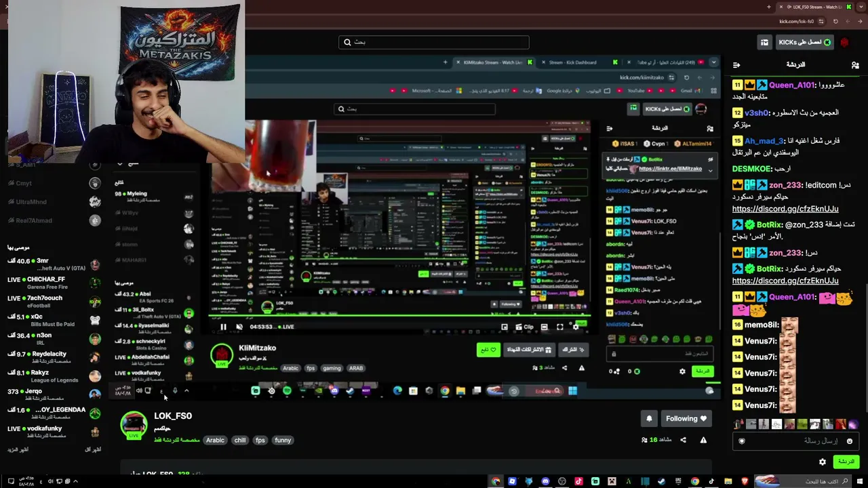Toggle the Following button for LOK_FS0
The image size is (868, 488).
coord(686,419)
